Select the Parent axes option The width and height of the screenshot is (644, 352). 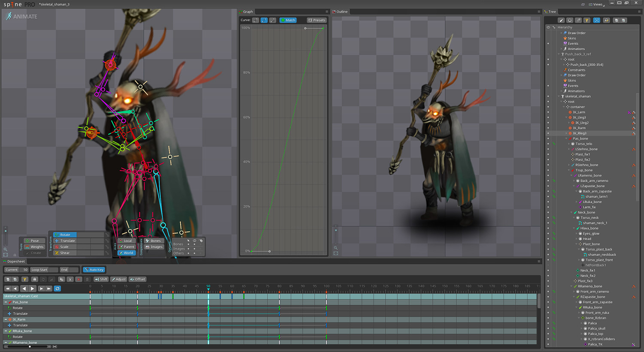[127, 247]
